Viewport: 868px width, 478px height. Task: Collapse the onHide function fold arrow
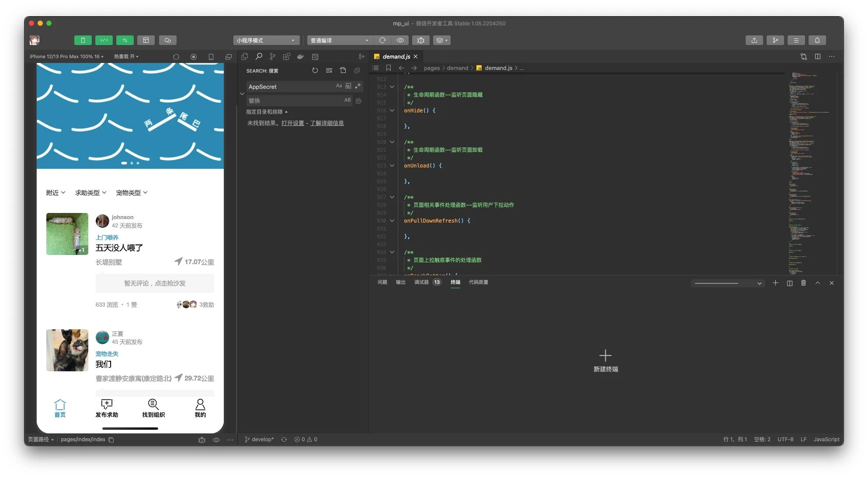click(x=392, y=111)
